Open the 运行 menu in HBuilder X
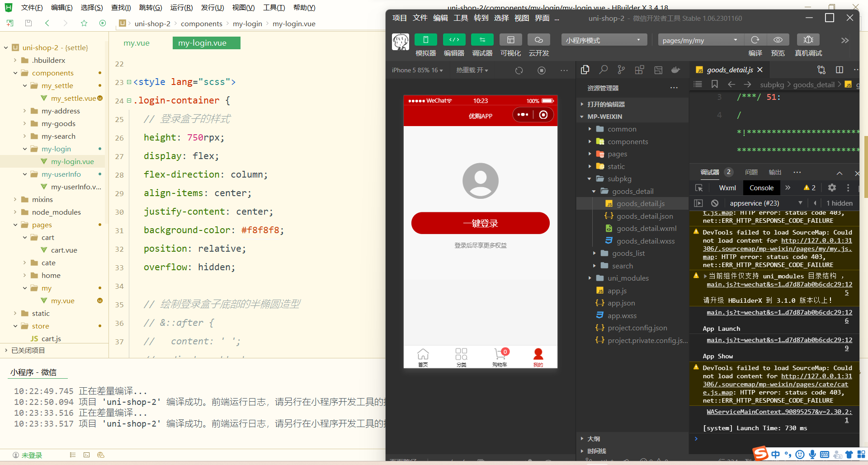 182,7
